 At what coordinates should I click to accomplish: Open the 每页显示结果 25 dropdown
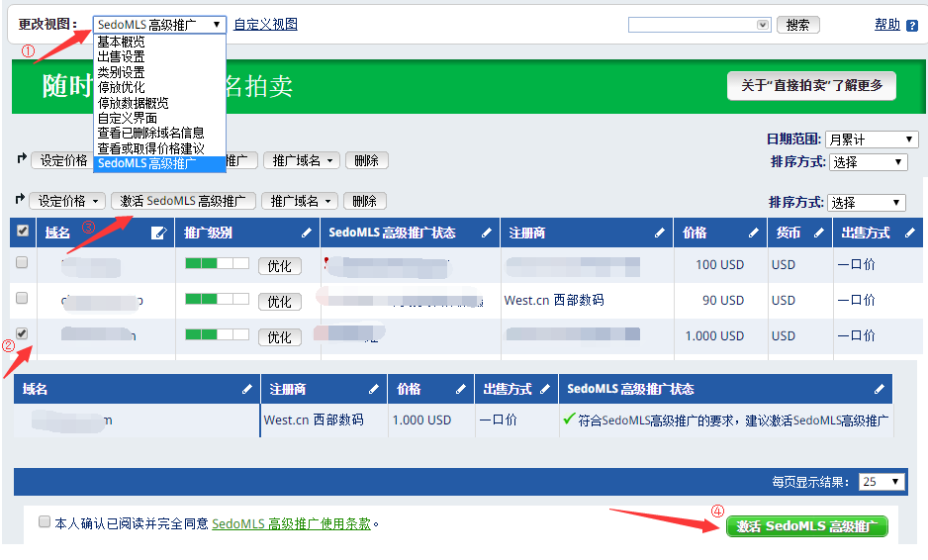coord(882,482)
